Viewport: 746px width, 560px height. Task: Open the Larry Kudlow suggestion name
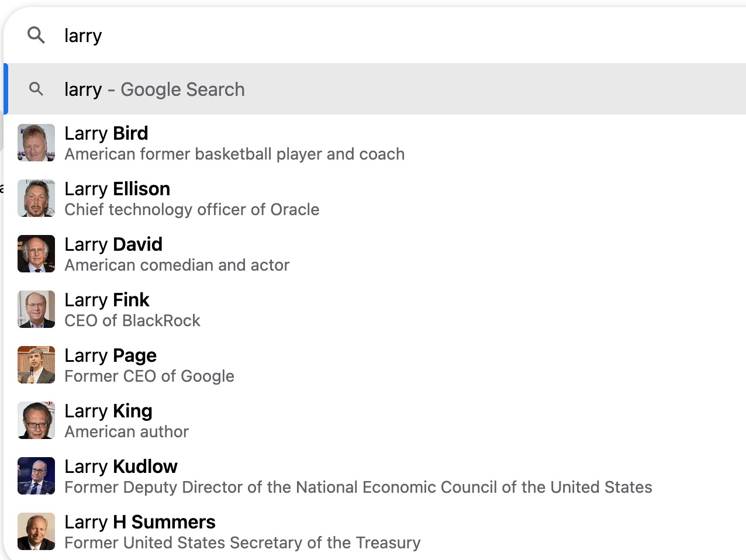120,466
